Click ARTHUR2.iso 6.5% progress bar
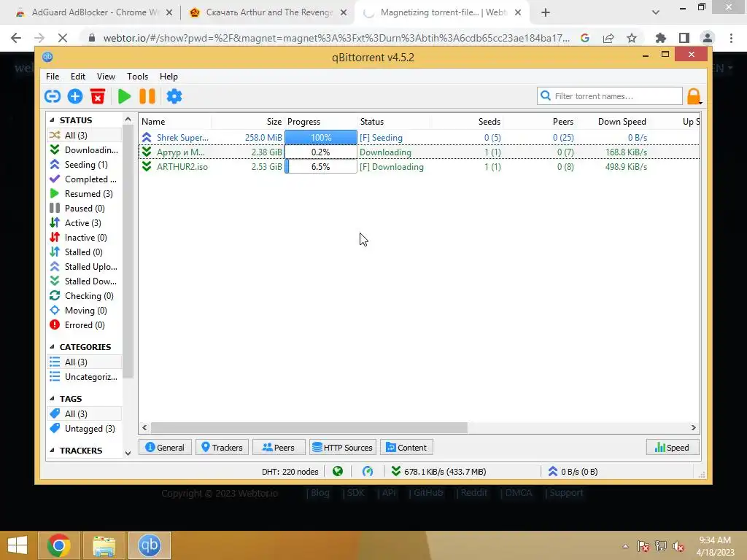This screenshot has height=560, width=747. 321,167
